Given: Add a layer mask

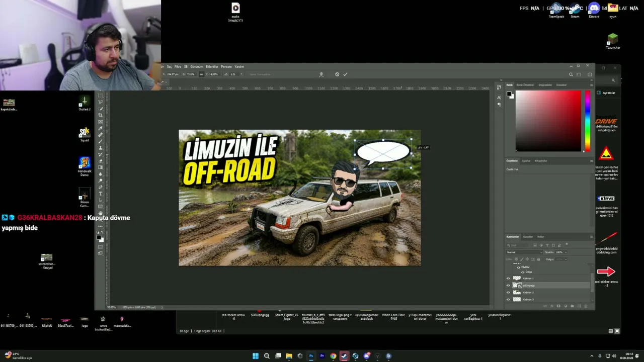Looking at the screenshot, I should (558, 306).
